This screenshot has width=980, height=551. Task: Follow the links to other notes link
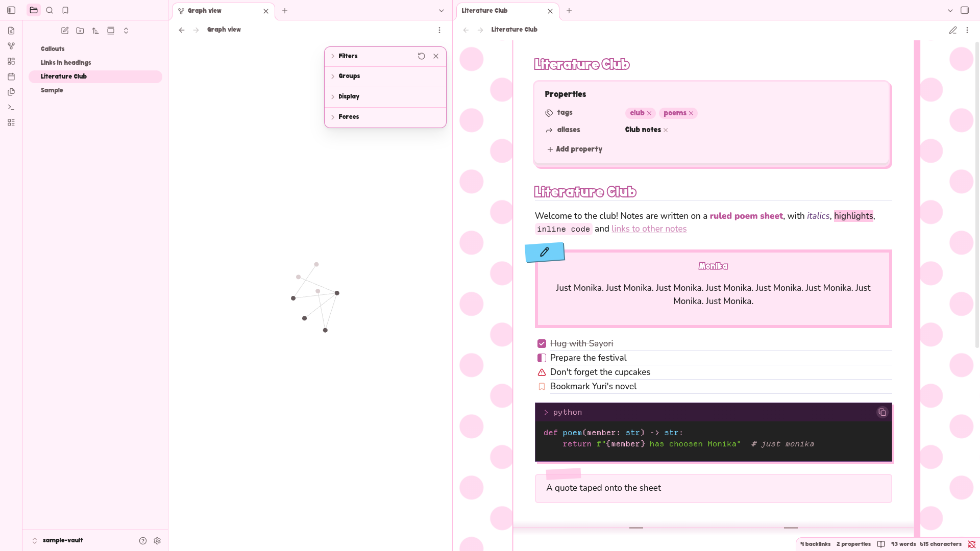click(x=649, y=229)
